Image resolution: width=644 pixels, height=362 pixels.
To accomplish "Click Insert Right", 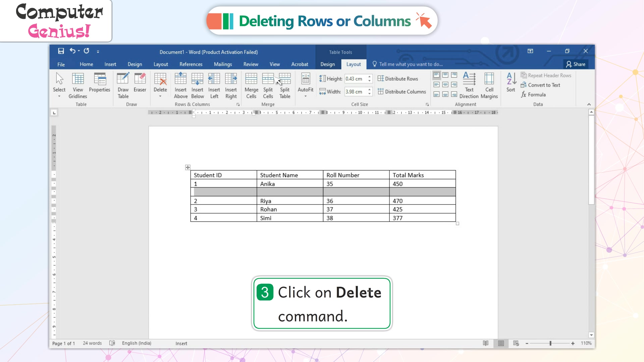I will [x=231, y=86].
